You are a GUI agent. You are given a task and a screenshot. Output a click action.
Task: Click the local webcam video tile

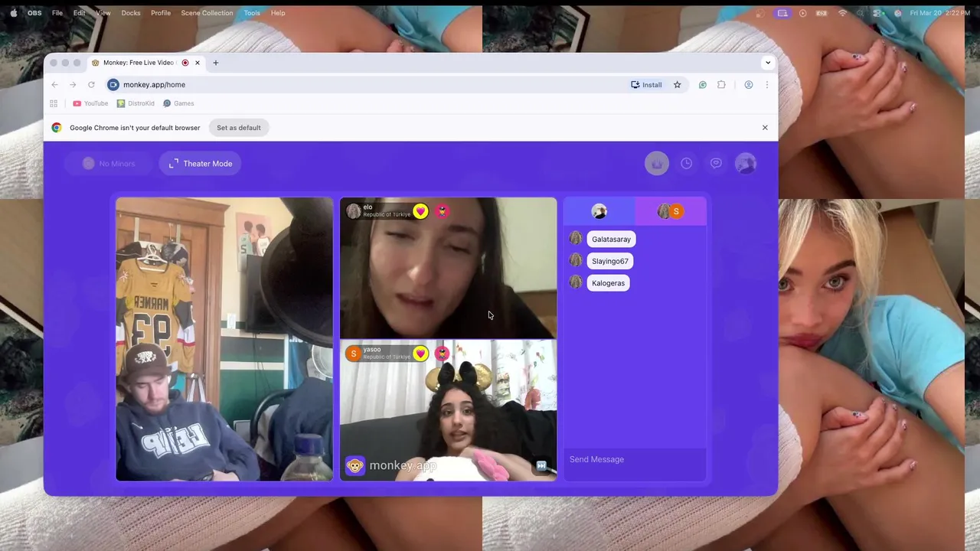pyautogui.click(x=224, y=339)
